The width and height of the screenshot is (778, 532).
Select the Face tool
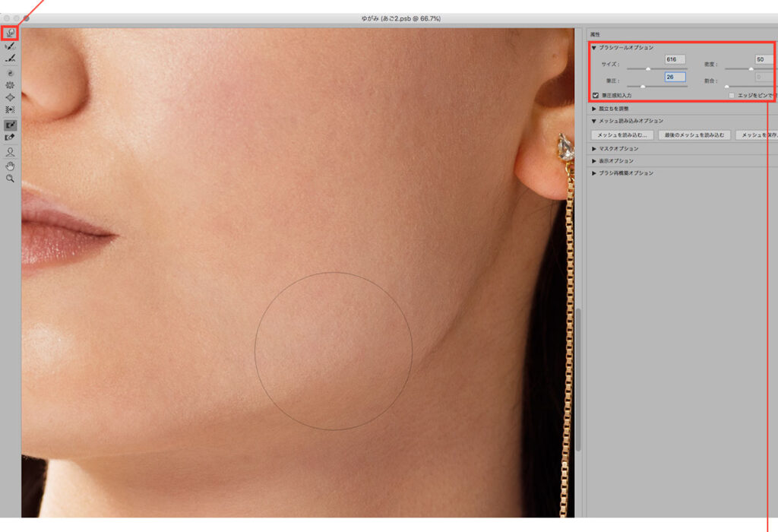[x=10, y=152]
